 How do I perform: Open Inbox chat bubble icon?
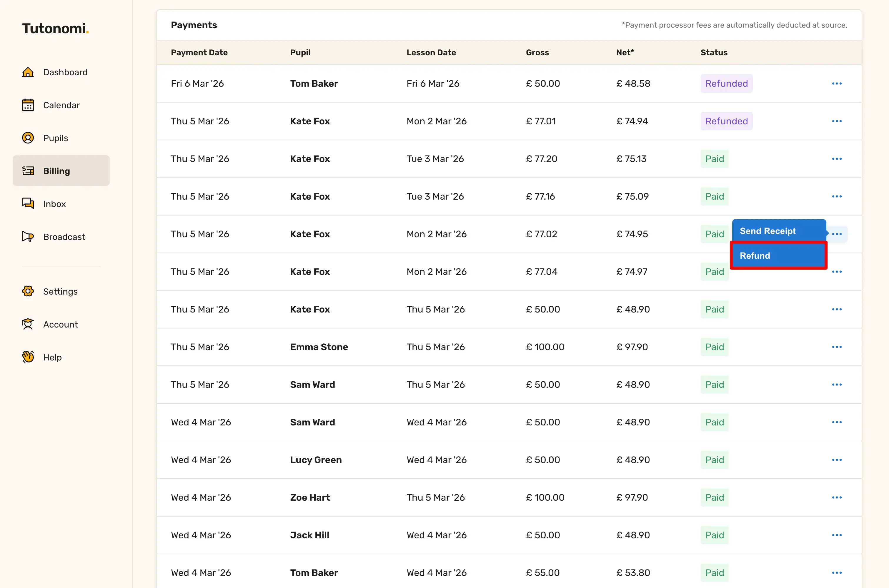pyautogui.click(x=28, y=204)
